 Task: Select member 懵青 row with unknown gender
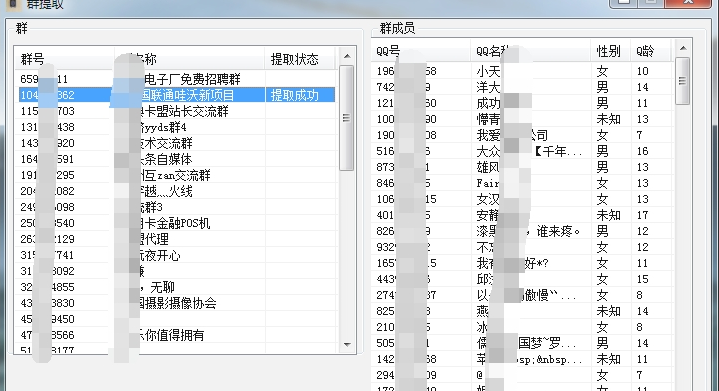523,119
